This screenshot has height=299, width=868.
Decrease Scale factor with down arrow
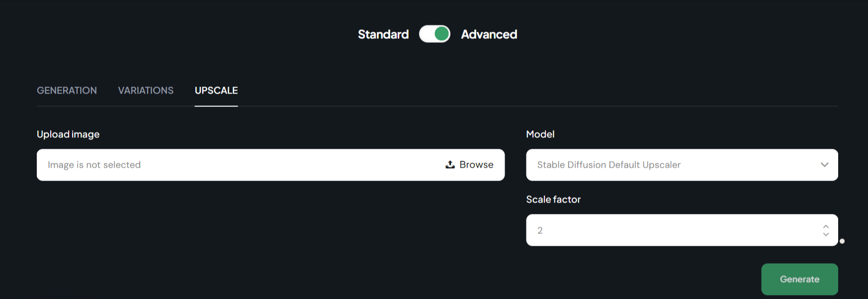[826, 234]
